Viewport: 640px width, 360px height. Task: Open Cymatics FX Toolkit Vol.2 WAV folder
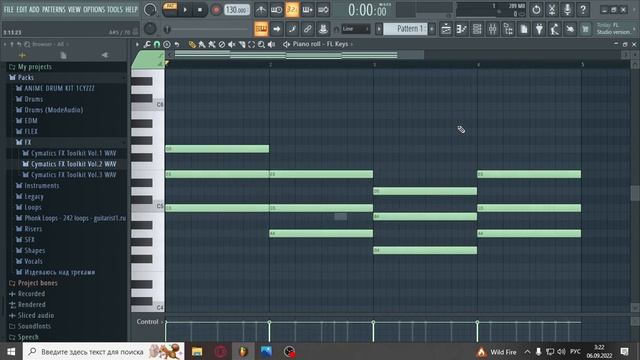pyautogui.click(x=73, y=164)
